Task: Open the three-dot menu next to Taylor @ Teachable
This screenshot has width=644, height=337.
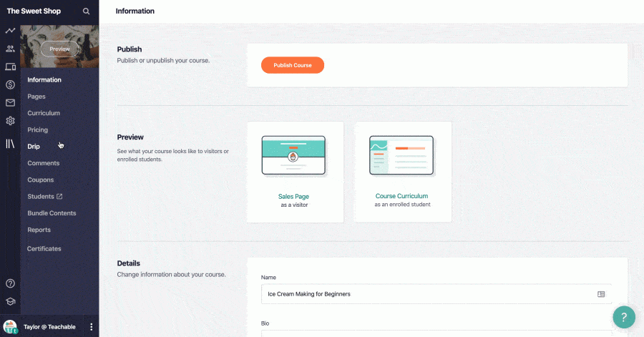Action: [x=91, y=327]
